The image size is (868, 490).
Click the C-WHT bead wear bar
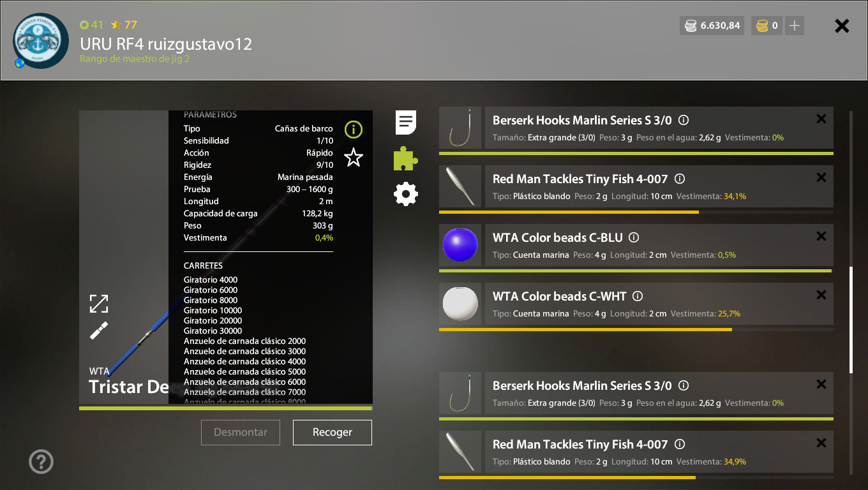636,330
